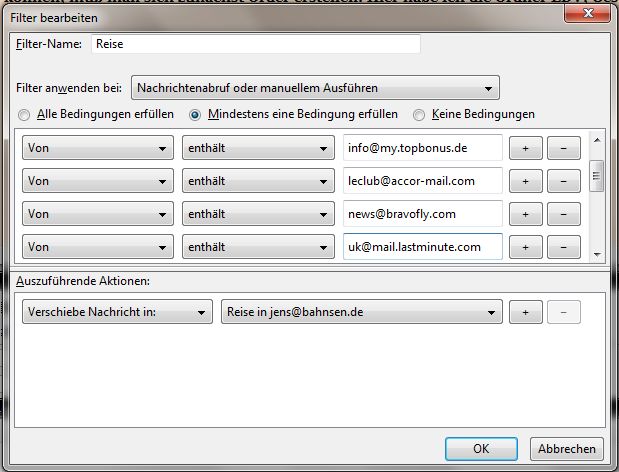Cancel with Abbrechen button
This screenshot has height=472, width=619.
coord(566,449)
